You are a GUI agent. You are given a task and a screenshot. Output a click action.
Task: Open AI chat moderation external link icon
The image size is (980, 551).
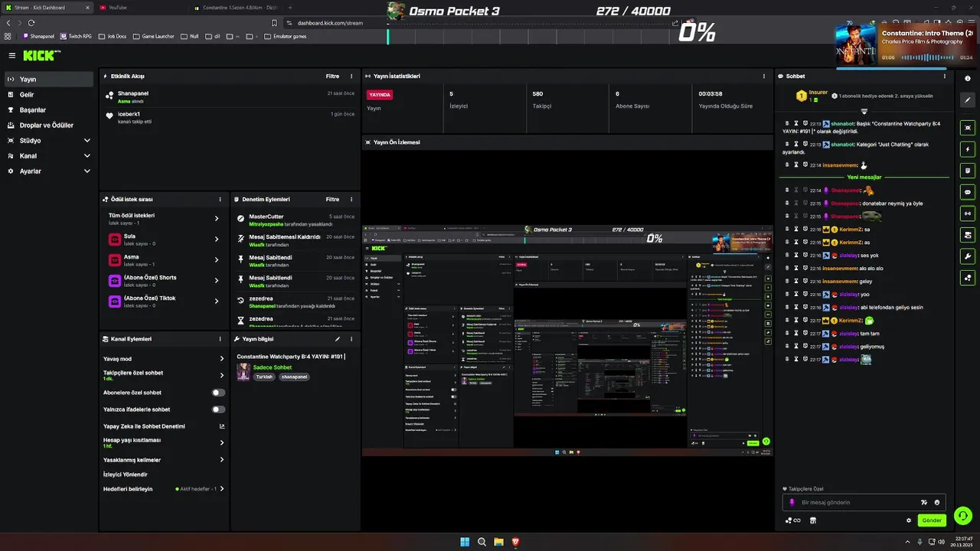click(x=222, y=426)
